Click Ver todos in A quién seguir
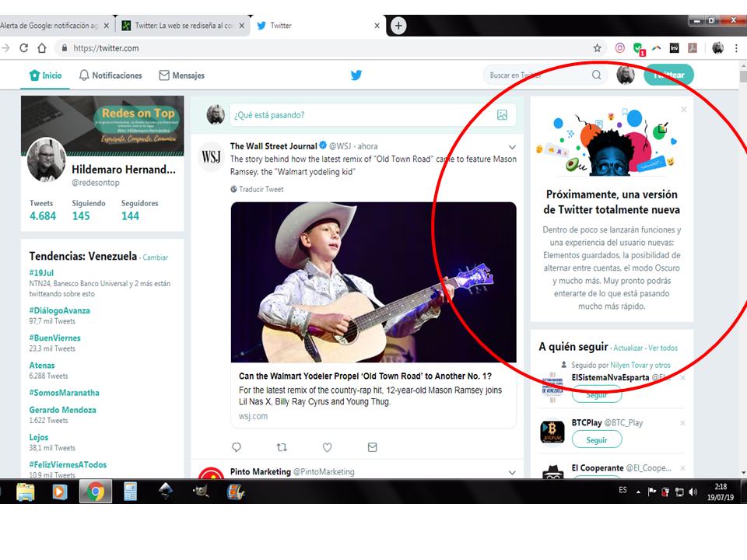Image resolution: width=747 pixels, height=560 pixels. (663, 348)
